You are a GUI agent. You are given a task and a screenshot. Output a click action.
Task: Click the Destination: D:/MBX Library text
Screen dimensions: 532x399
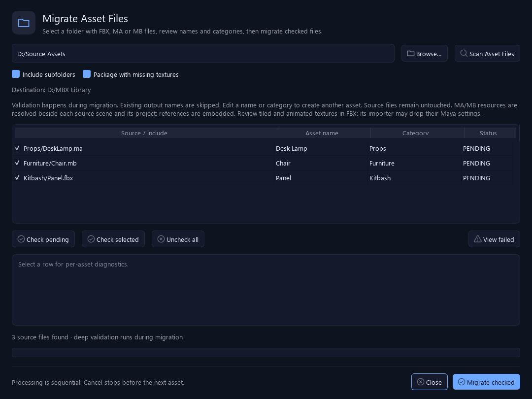51,90
